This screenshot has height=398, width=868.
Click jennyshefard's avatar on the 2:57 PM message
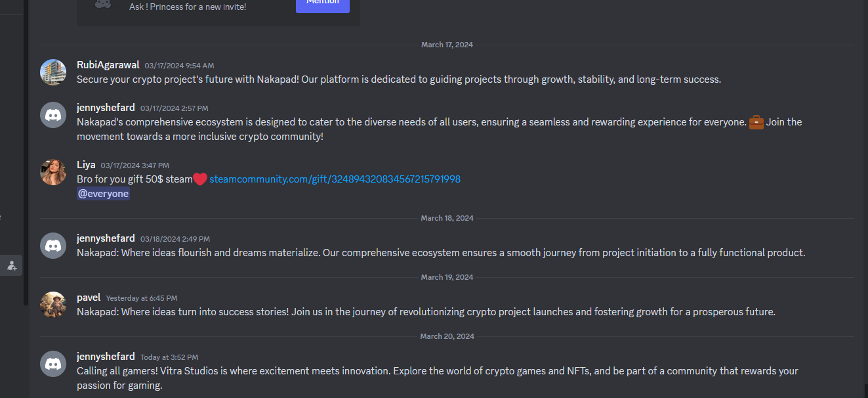coord(53,115)
